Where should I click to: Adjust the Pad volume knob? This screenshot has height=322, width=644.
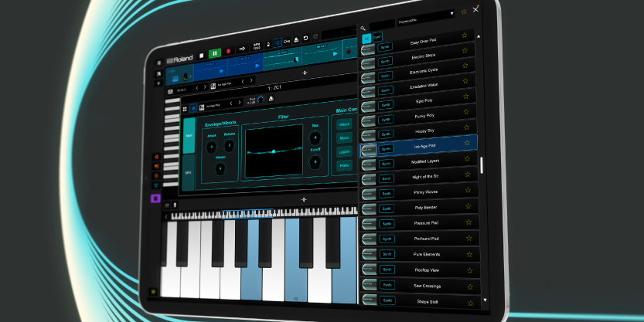[261, 100]
